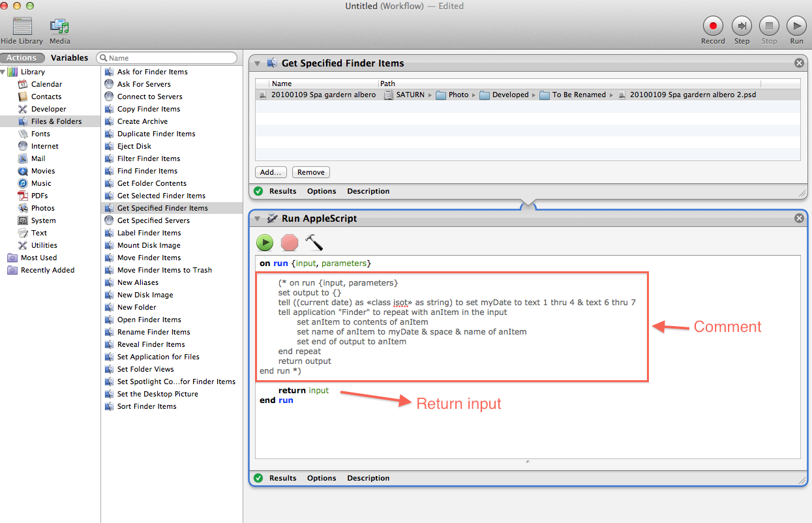Viewport: 812px width, 523px height.
Task: Switch to the Variables tab
Action: (x=69, y=58)
